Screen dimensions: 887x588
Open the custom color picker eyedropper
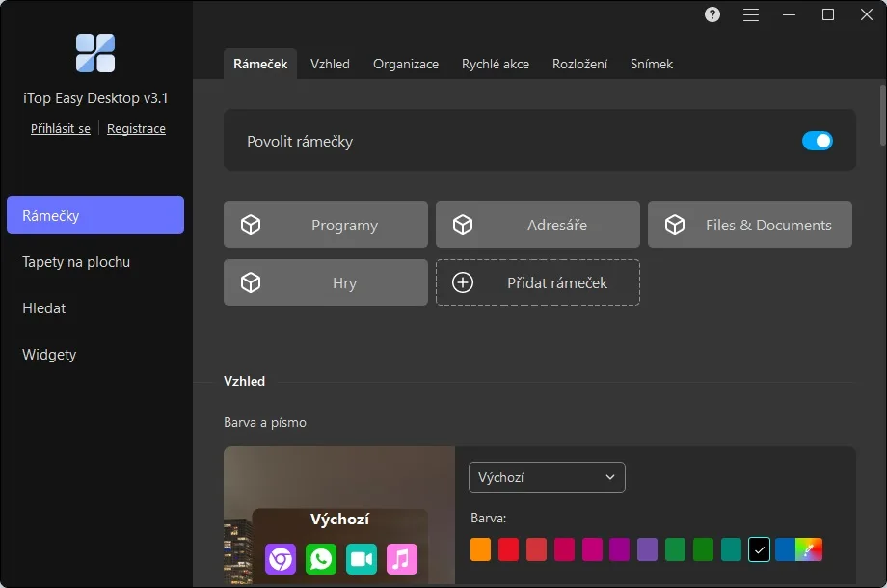point(809,549)
